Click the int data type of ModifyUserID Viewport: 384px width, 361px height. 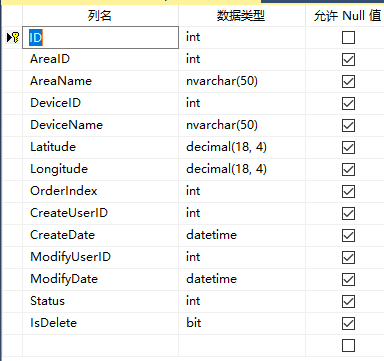coord(242,257)
